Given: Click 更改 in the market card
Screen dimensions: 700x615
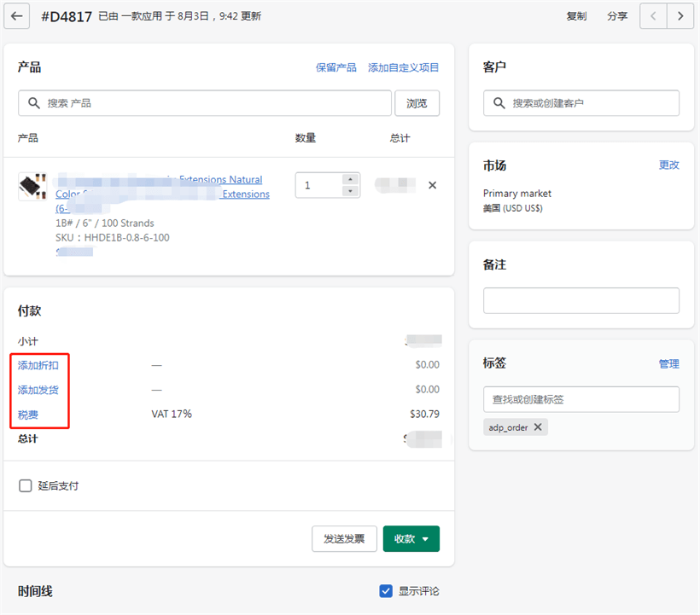Looking at the screenshot, I should [x=668, y=165].
